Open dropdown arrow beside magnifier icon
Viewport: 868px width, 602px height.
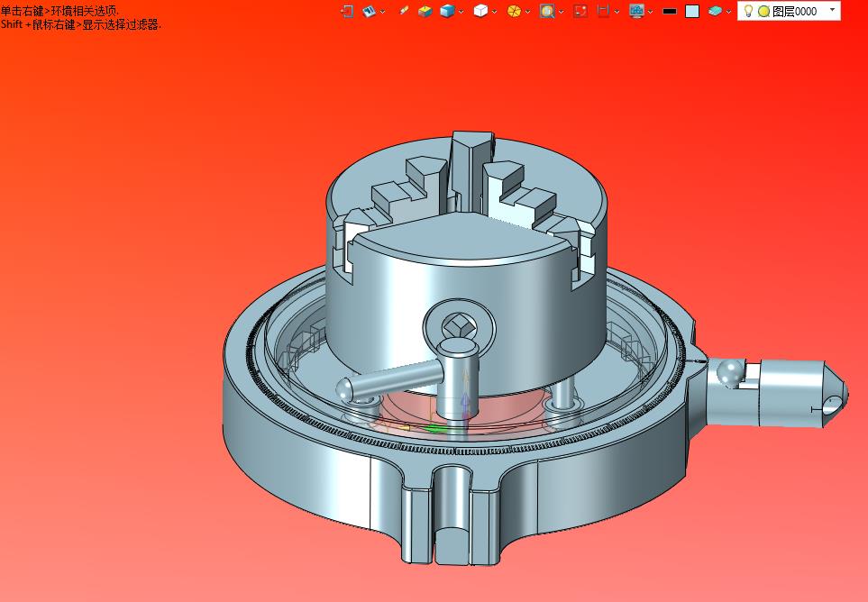tap(561, 12)
